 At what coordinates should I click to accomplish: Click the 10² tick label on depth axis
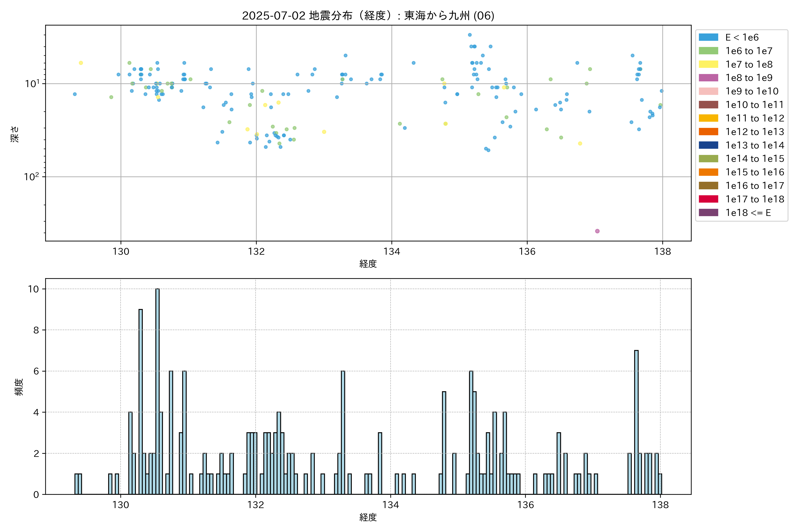tap(31, 176)
